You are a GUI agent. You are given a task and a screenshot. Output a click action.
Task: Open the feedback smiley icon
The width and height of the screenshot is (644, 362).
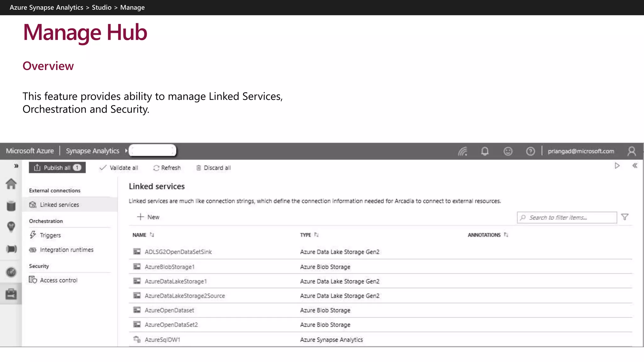click(508, 151)
